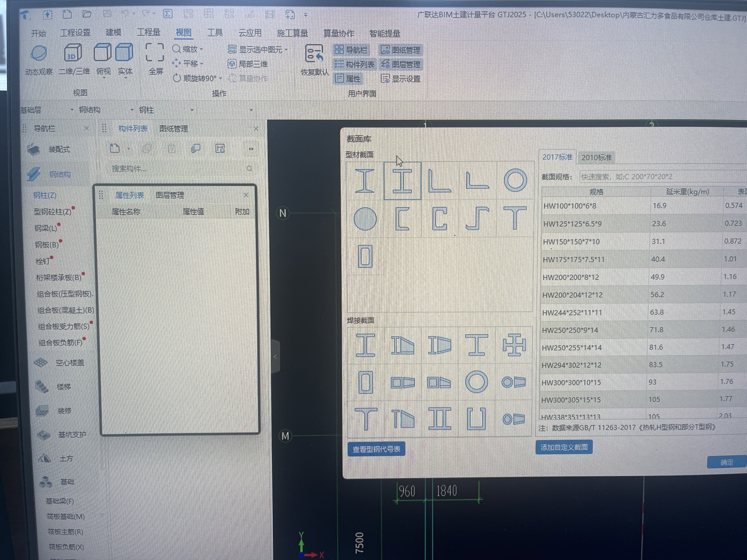This screenshot has height=560, width=747.
Task: Pick the Z-shaped section icon
Action: tap(477, 218)
